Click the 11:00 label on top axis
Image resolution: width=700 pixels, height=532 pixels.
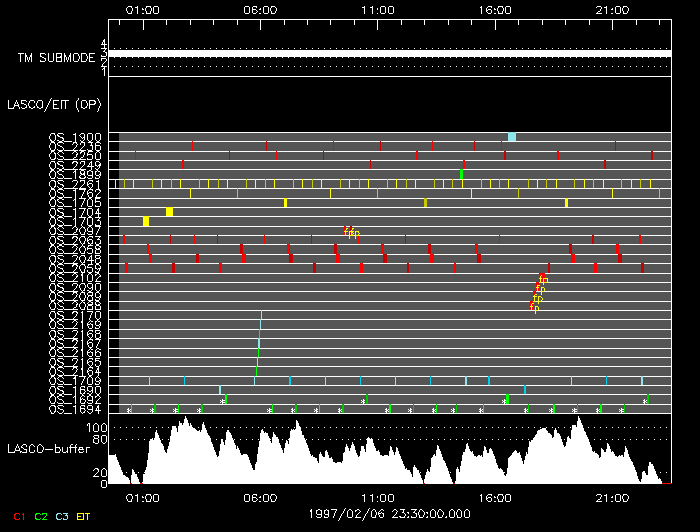point(377,8)
